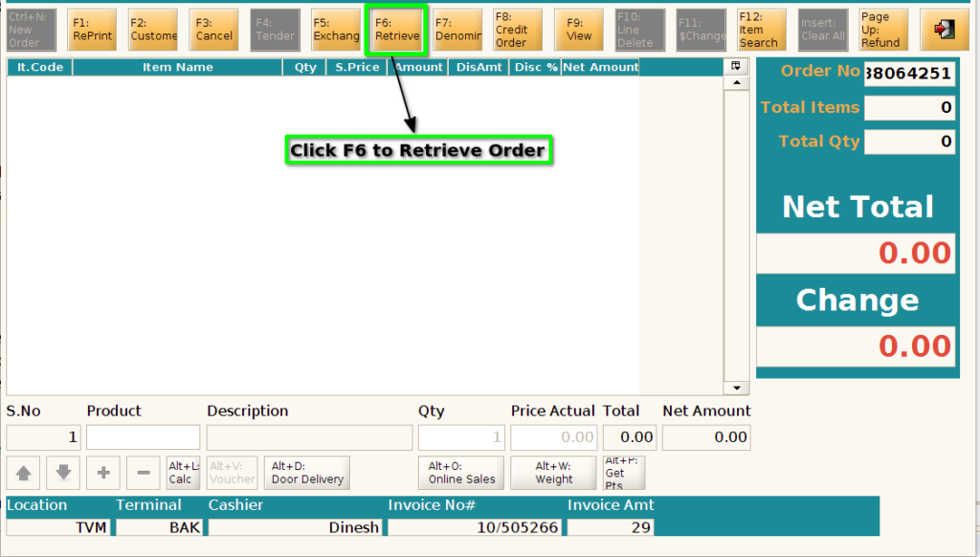Click the Description input field
Image resolution: width=980 pixels, height=557 pixels.
click(x=309, y=437)
